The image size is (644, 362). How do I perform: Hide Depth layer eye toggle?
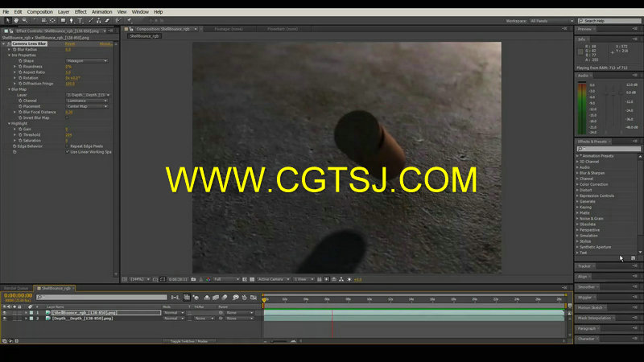[x=5, y=319]
